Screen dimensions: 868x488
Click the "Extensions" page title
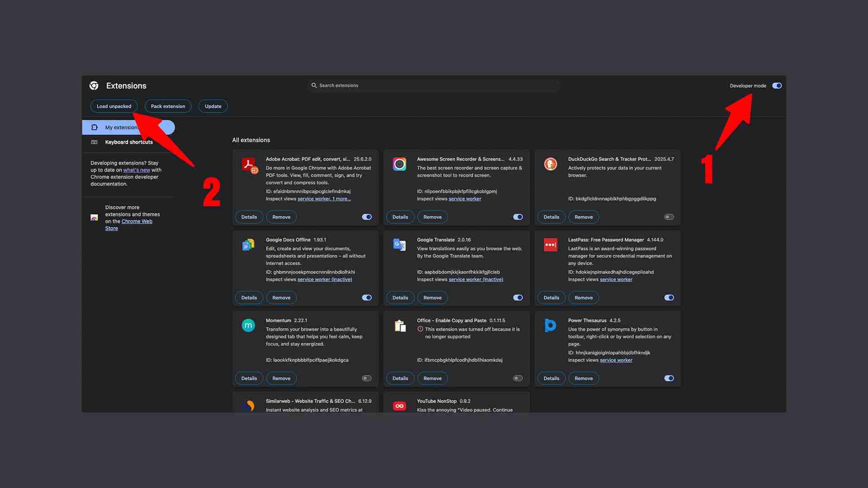click(x=126, y=86)
